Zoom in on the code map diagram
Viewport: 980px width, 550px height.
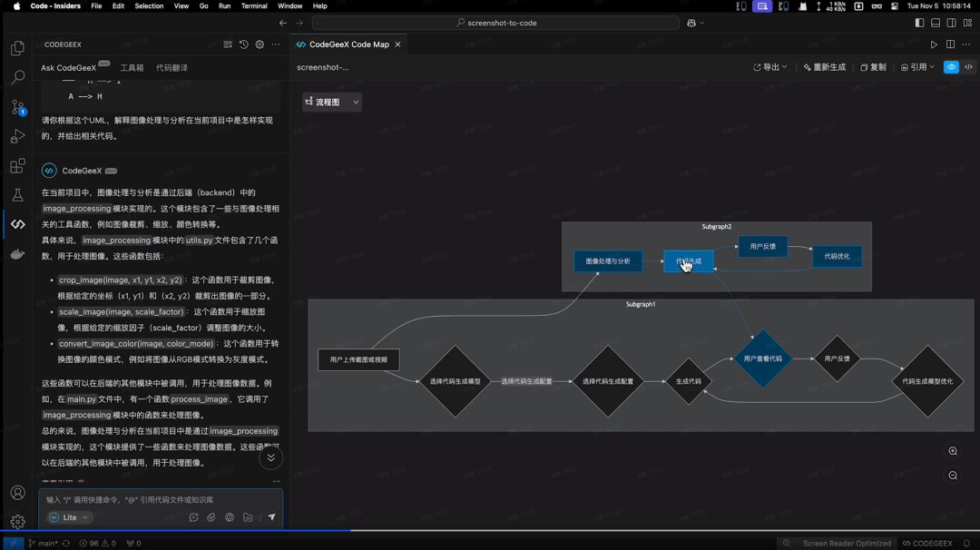(953, 451)
